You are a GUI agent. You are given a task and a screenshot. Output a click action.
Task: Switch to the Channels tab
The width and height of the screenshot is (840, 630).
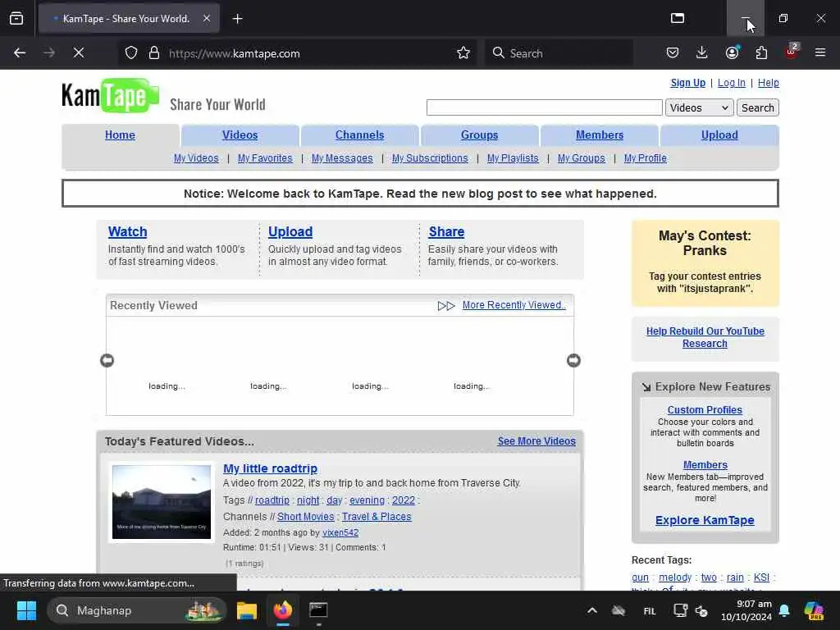pos(359,135)
